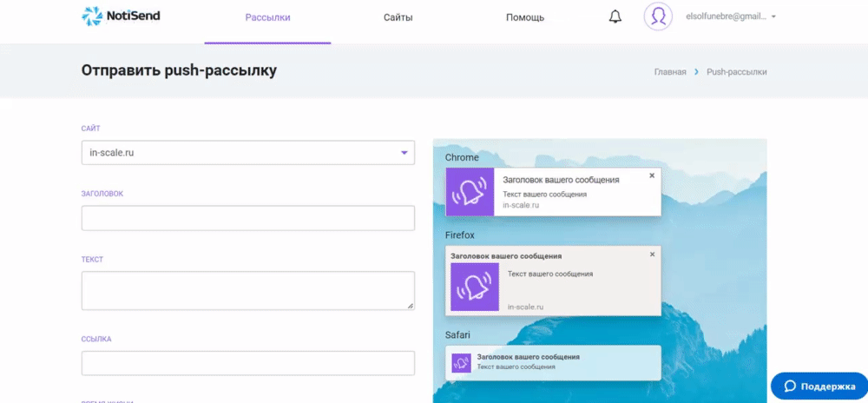Screen dimensions: 868x403
Task: Go to the Помощь section
Action: (x=525, y=17)
